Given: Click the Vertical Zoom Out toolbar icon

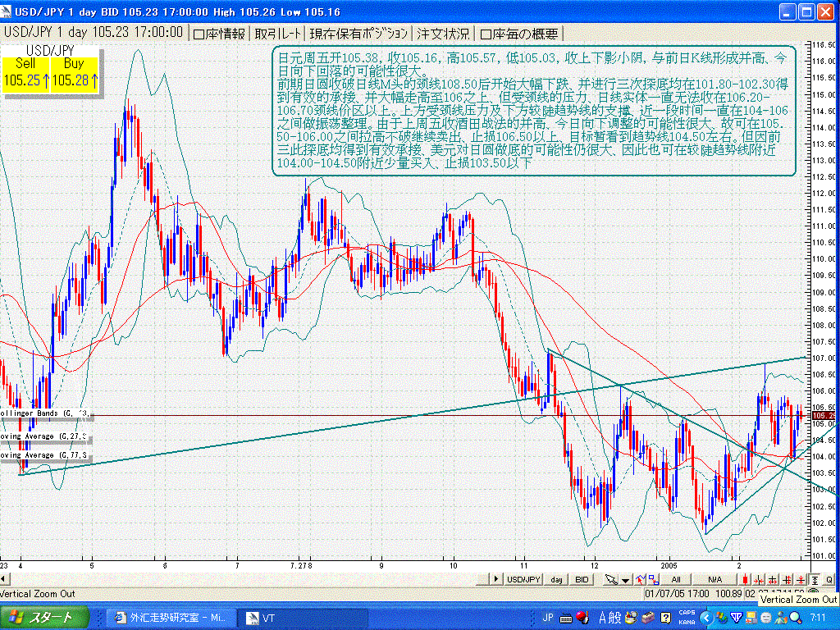Looking at the screenshot, I should tap(813, 580).
